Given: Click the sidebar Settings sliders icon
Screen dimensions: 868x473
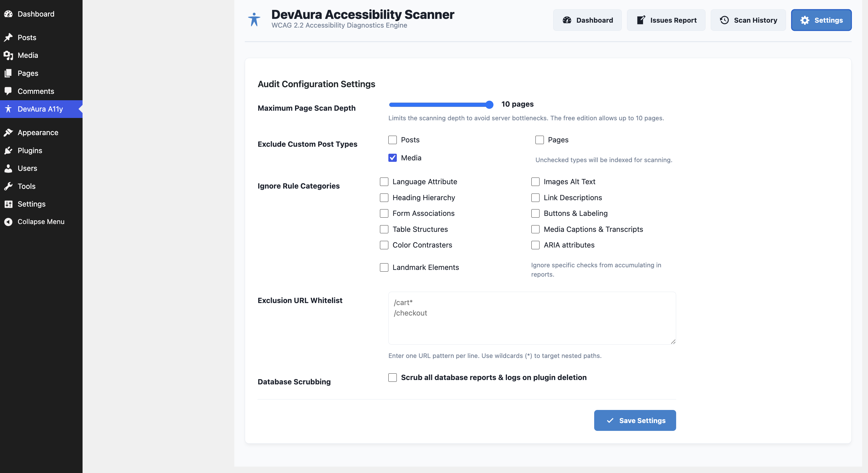Looking at the screenshot, I should pos(8,204).
